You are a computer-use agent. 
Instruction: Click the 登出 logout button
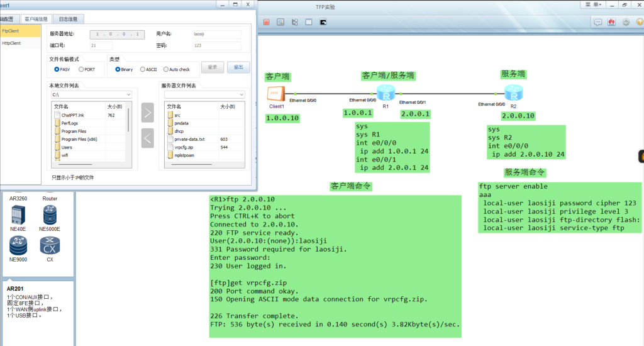[x=238, y=67]
